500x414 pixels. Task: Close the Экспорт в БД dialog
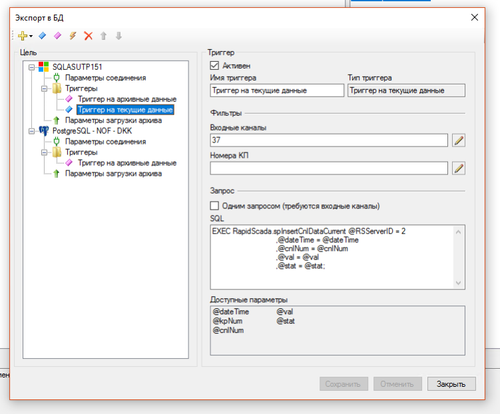click(474, 17)
